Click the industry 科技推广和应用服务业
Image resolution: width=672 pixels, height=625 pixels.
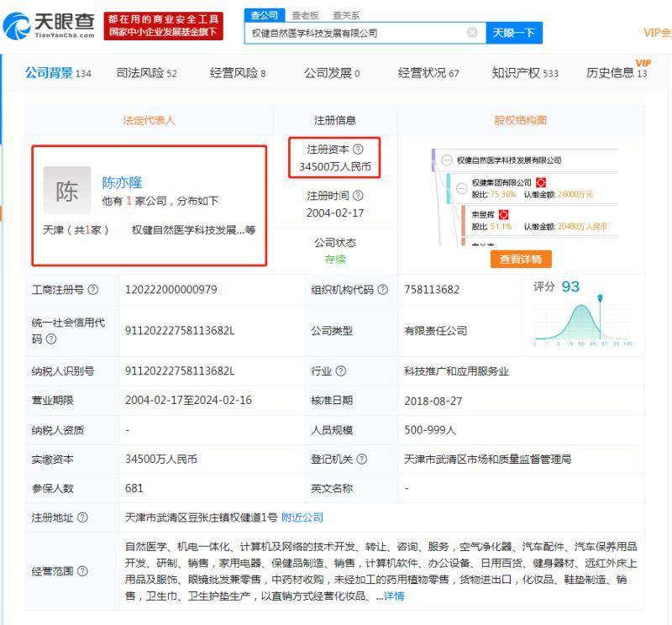[x=456, y=371]
